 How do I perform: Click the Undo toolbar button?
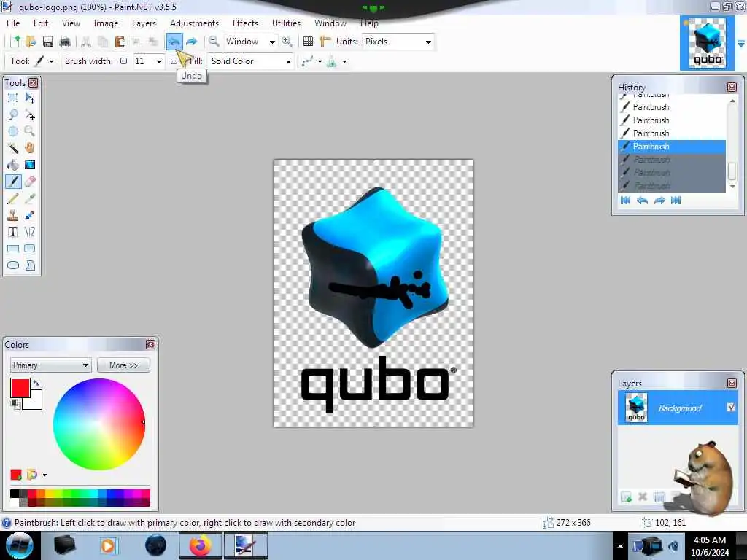coord(174,42)
